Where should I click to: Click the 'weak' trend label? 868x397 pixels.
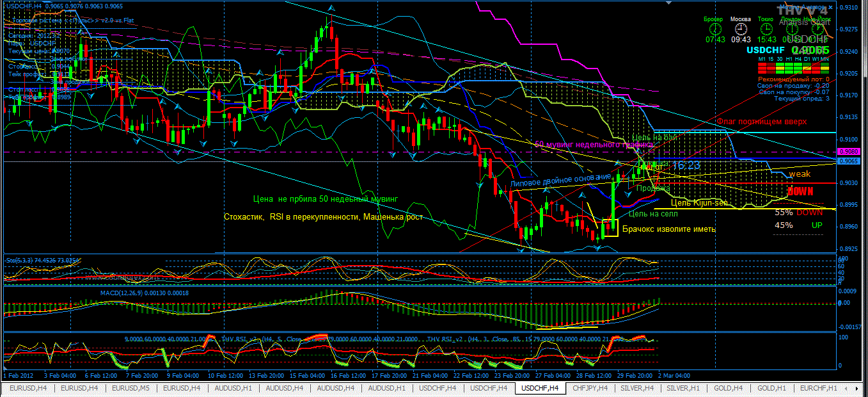click(x=800, y=174)
